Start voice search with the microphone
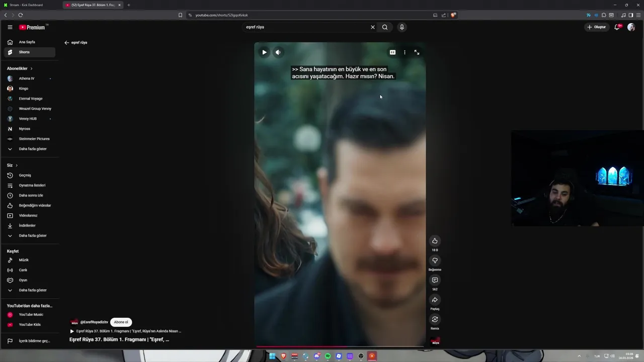The height and width of the screenshot is (362, 644). 401,27
